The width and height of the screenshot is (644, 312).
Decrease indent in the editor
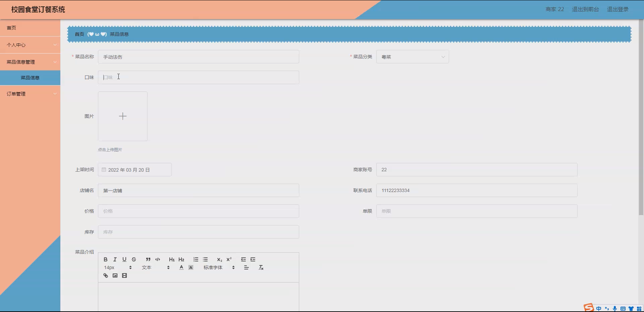tap(243, 260)
